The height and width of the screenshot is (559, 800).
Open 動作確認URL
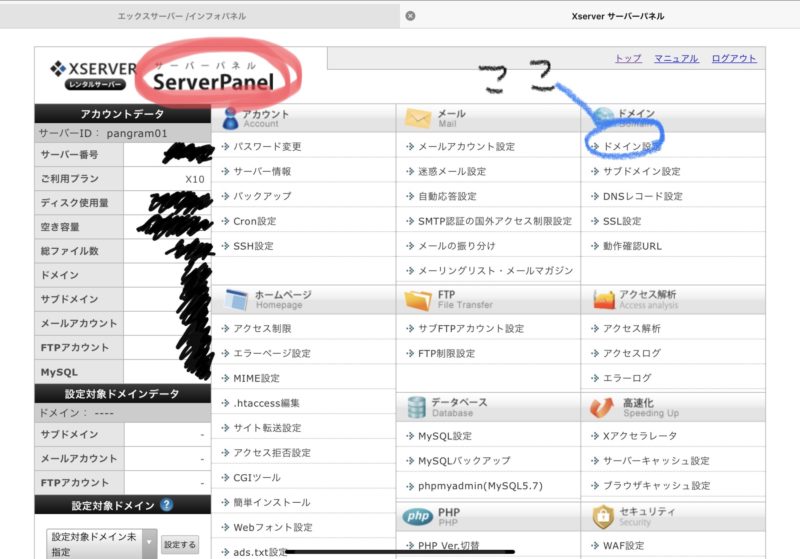point(632,246)
